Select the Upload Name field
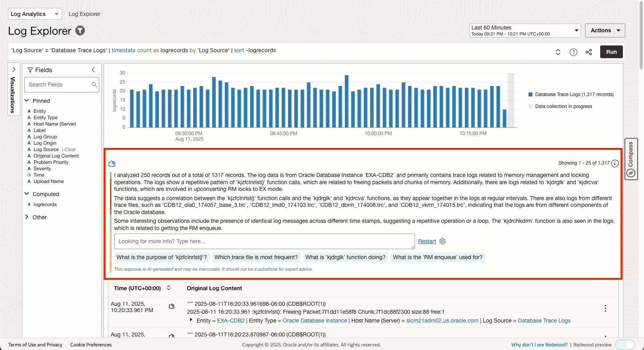 tap(49, 181)
